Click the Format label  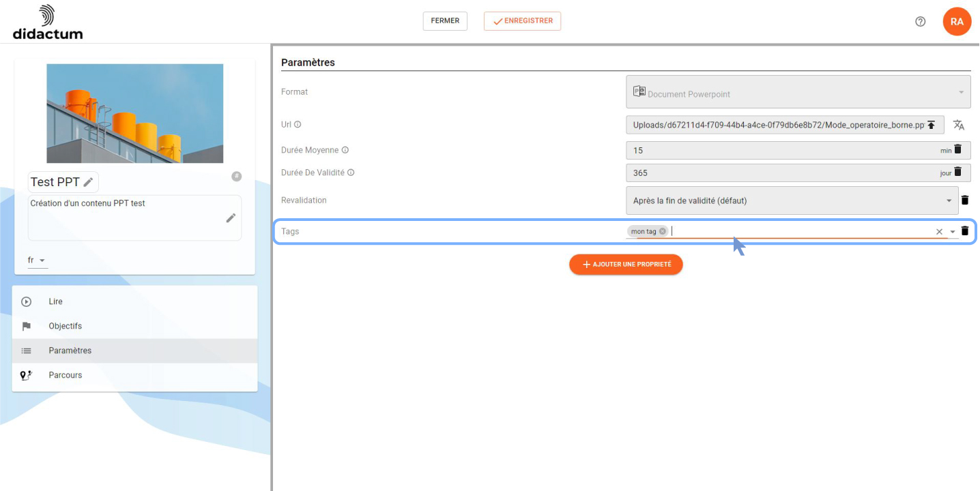coord(294,91)
